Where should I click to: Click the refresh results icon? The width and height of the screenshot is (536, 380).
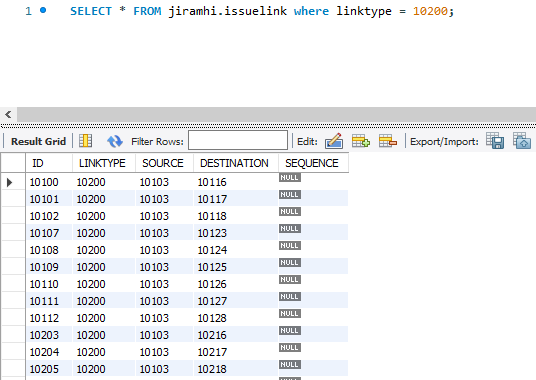pyautogui.click(x=115, y=141)
